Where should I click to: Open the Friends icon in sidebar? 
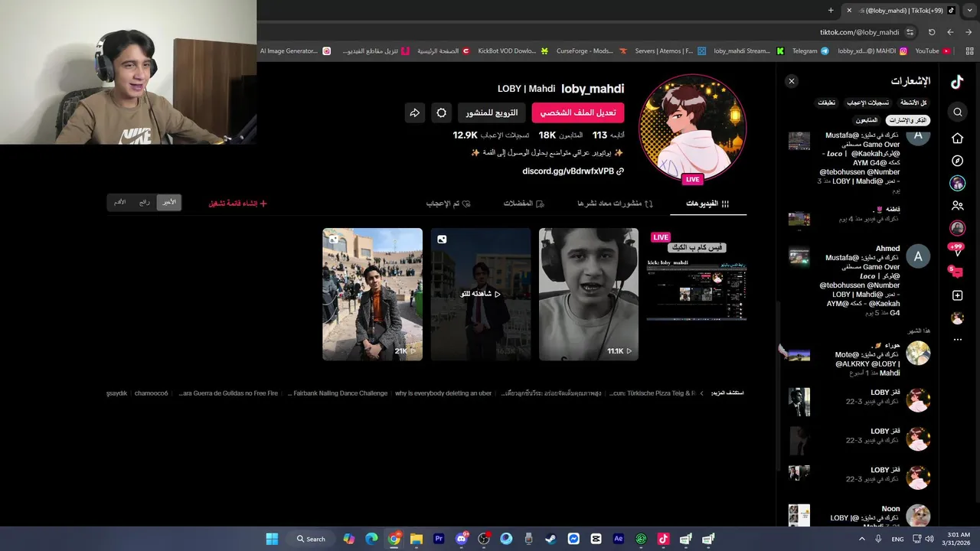click(957, 206)
